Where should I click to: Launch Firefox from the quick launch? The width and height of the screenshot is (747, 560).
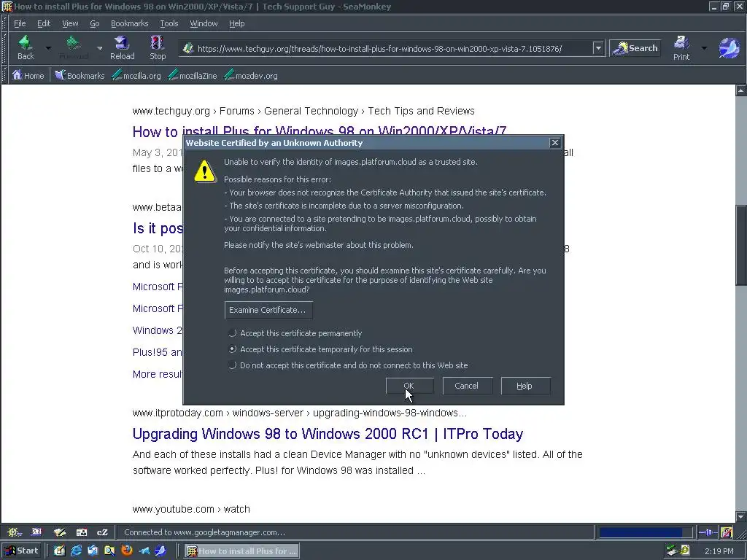coord(127,551)
